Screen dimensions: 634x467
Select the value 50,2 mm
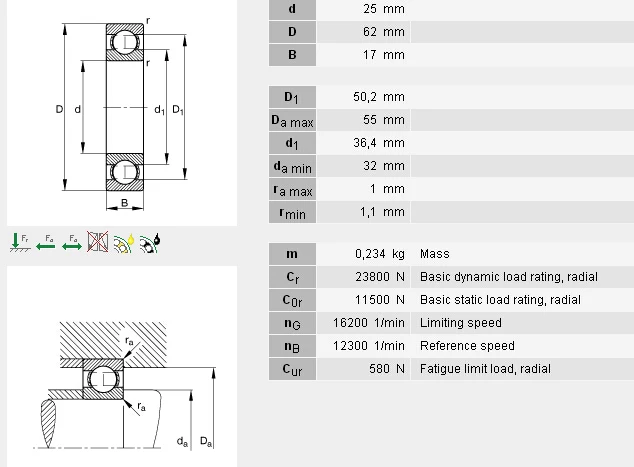pyautogui.click(x=379, y=97)
